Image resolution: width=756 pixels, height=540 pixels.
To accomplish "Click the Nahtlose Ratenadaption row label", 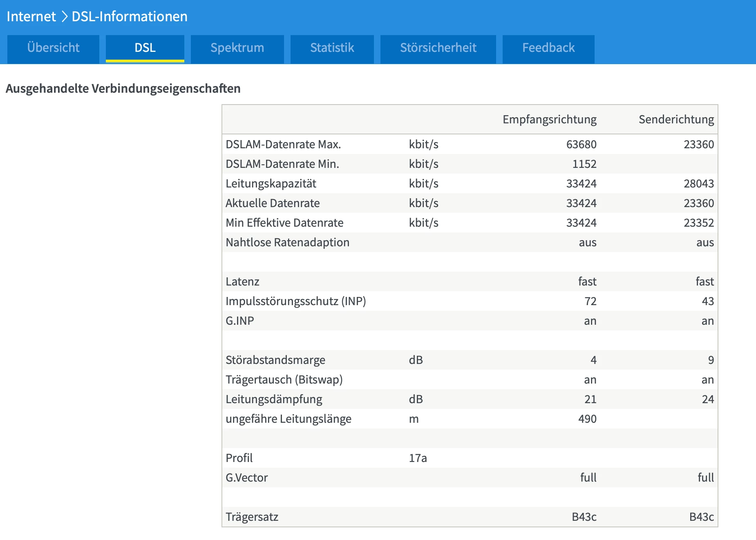I will (x=287, y=243).
